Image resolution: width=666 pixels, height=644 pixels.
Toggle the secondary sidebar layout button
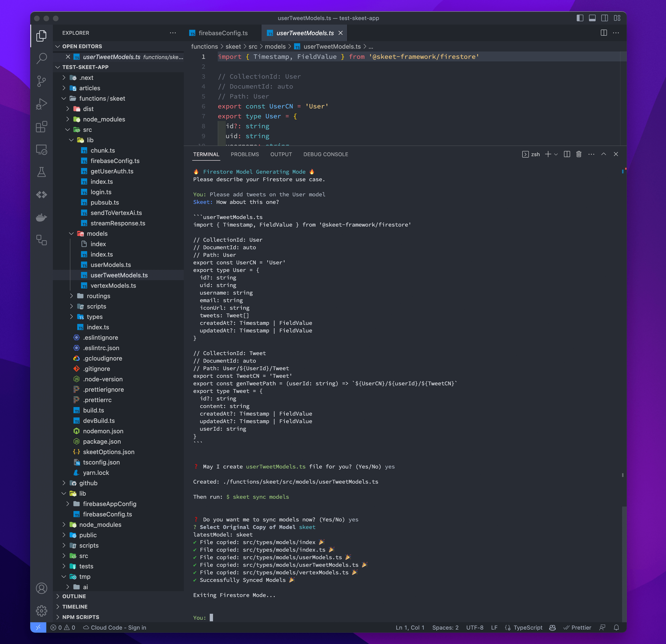604,18
